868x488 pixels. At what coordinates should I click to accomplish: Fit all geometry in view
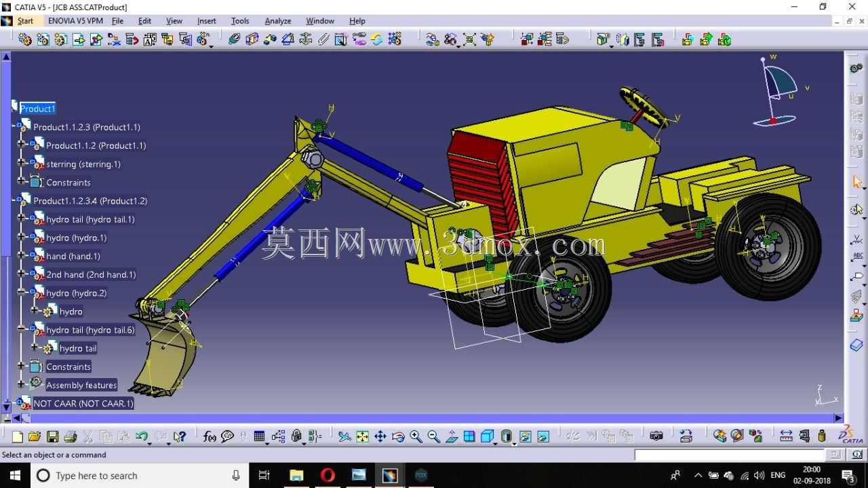click(x=362, y=436)
